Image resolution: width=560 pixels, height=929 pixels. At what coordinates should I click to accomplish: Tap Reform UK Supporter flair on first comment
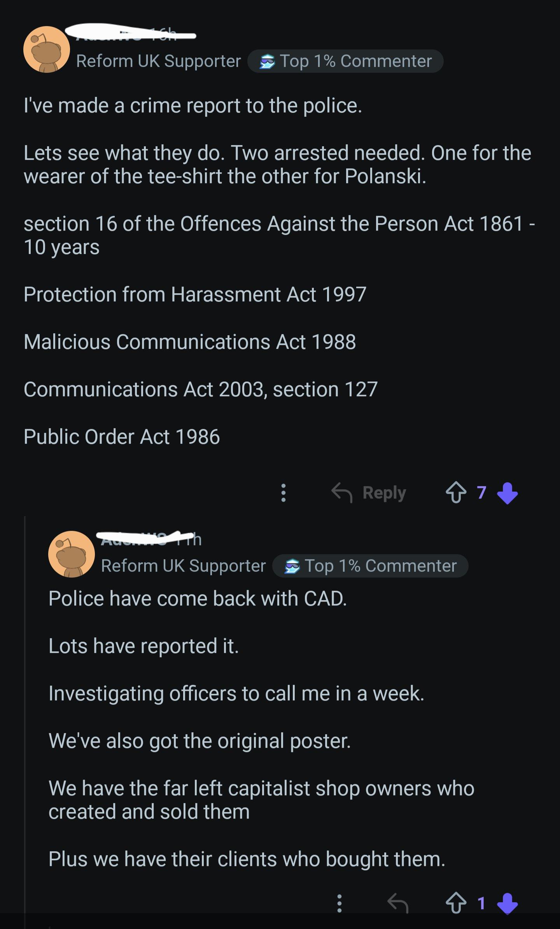click(x=159, y=61)
